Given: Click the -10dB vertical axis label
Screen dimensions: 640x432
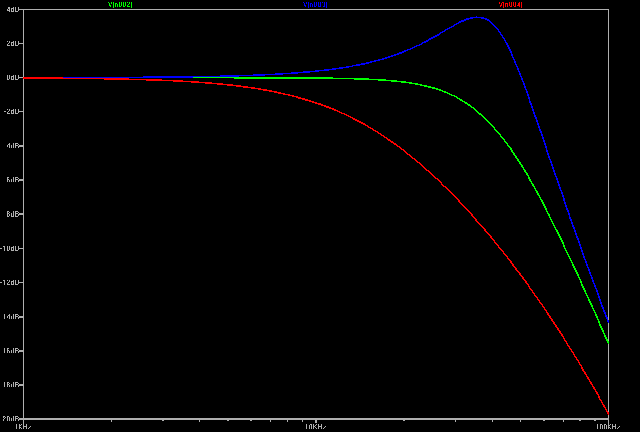Looking at the screenshot, I should point(12,248).
